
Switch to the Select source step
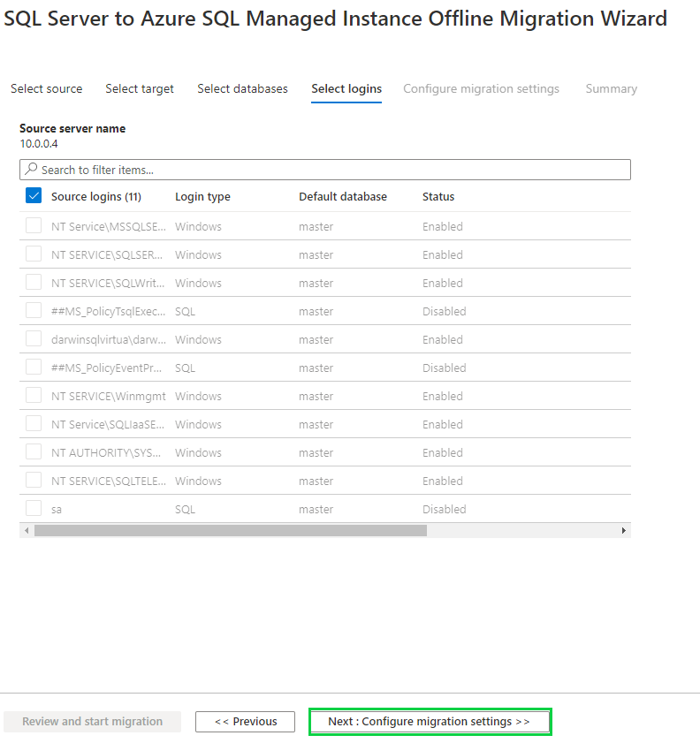(x=46, y=88)
